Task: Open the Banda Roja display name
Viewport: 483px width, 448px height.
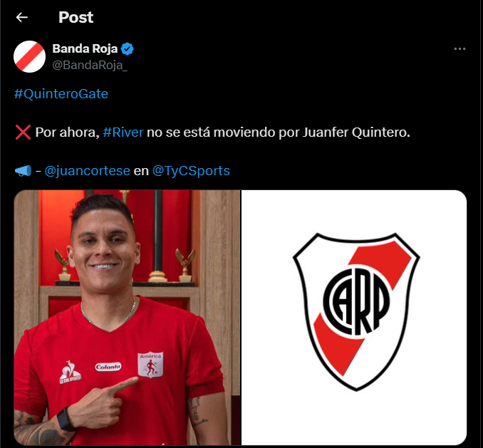Action: click(x=85, y=48)
